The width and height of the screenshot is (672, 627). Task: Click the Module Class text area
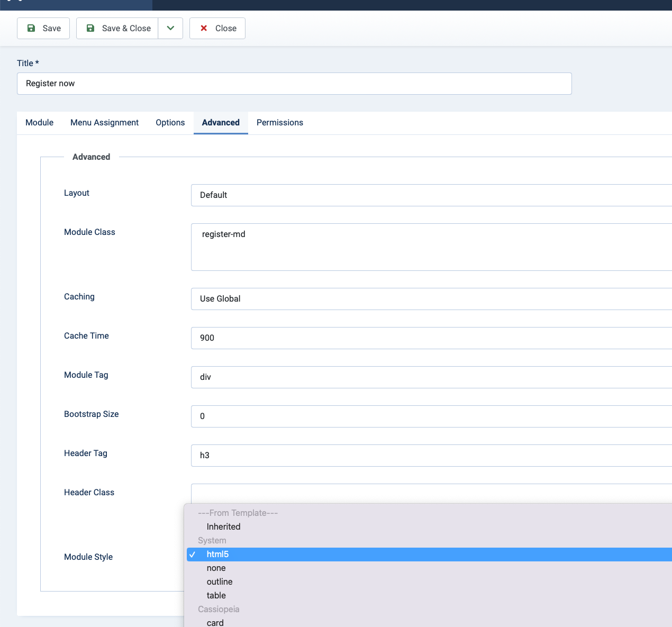click(x=431, y=247)
